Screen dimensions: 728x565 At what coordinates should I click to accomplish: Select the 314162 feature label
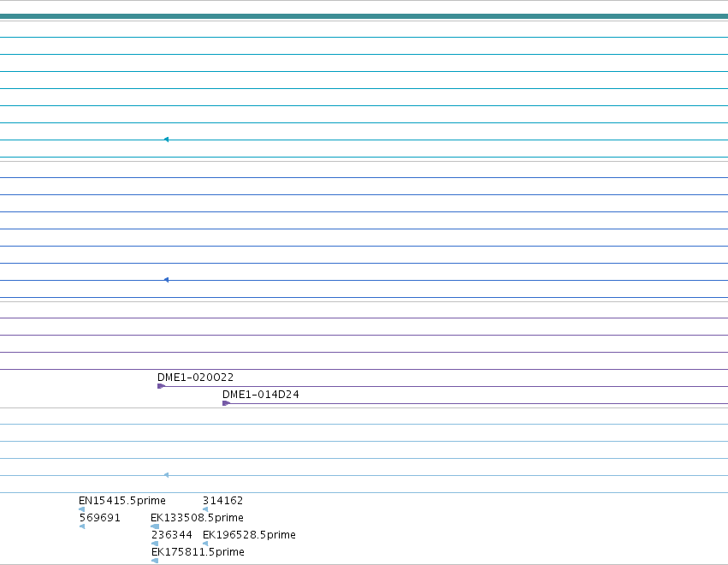(x=223, y=501)
